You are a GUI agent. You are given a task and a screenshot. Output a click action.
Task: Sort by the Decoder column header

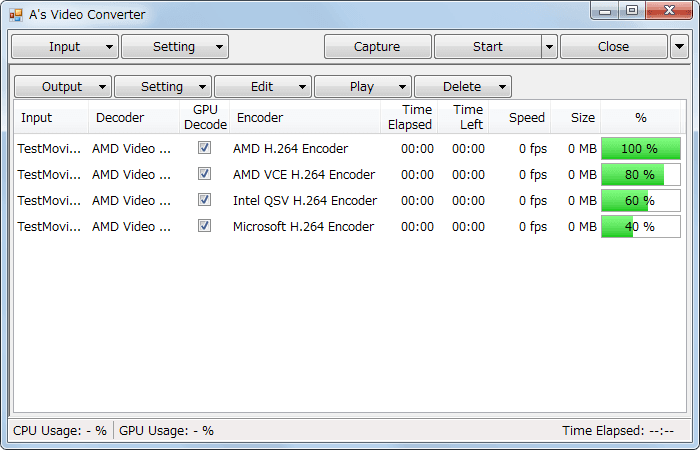tap(134, 117)
